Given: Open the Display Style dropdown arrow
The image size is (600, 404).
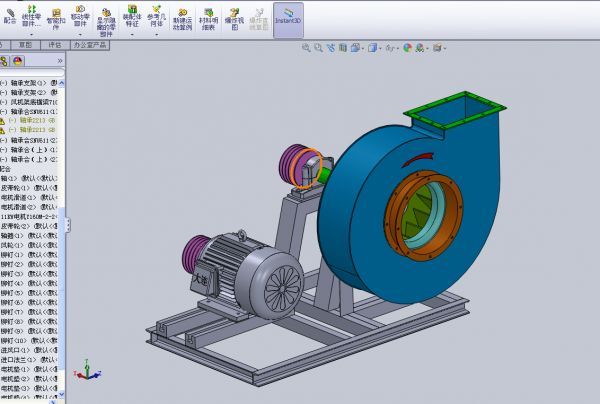Looking at the screenshot, I should pos(380,49).
